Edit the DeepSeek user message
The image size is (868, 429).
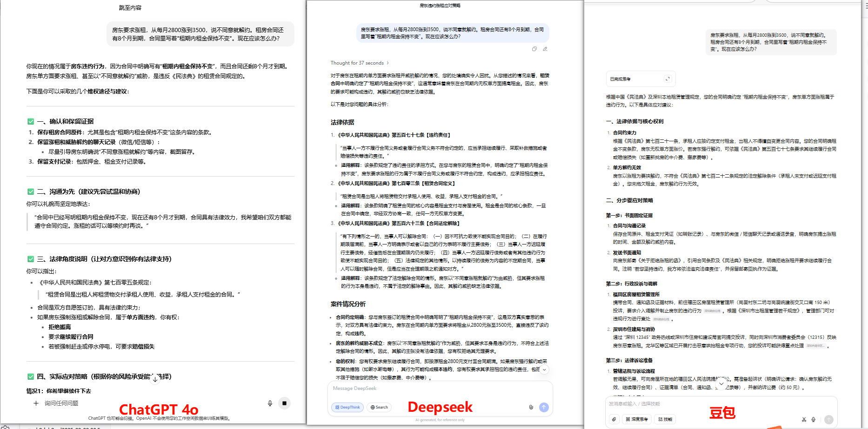pos(545,49)
